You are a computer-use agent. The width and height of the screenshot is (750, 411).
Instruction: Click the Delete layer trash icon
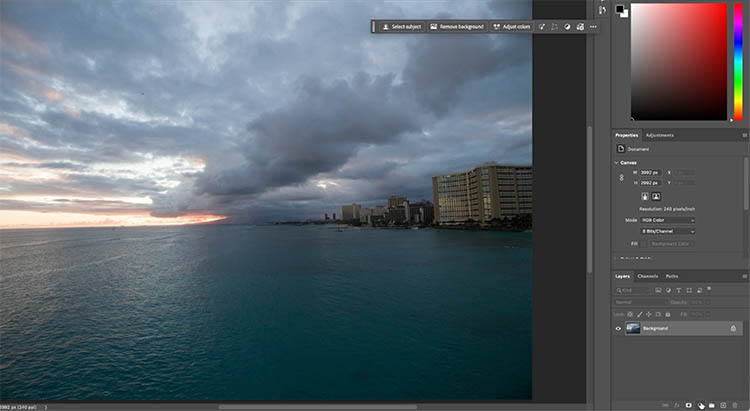coord(733,405)
